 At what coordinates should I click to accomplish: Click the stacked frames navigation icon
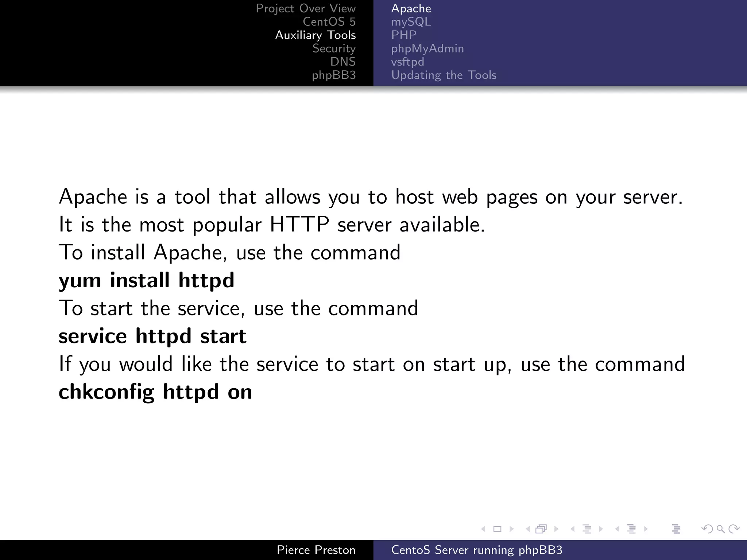pyautogui.click(x=541, y=529)
